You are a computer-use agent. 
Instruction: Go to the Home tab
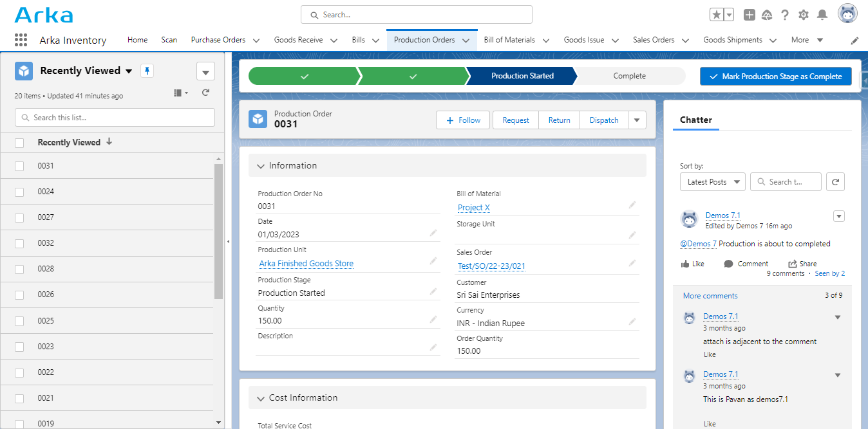pyautogui.click(x=137, y=39)
